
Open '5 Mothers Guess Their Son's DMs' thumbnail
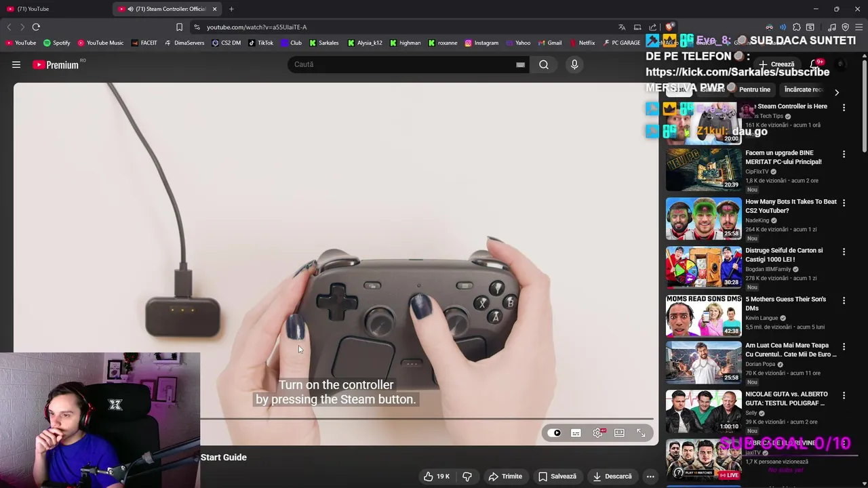[x=703, y=316]
